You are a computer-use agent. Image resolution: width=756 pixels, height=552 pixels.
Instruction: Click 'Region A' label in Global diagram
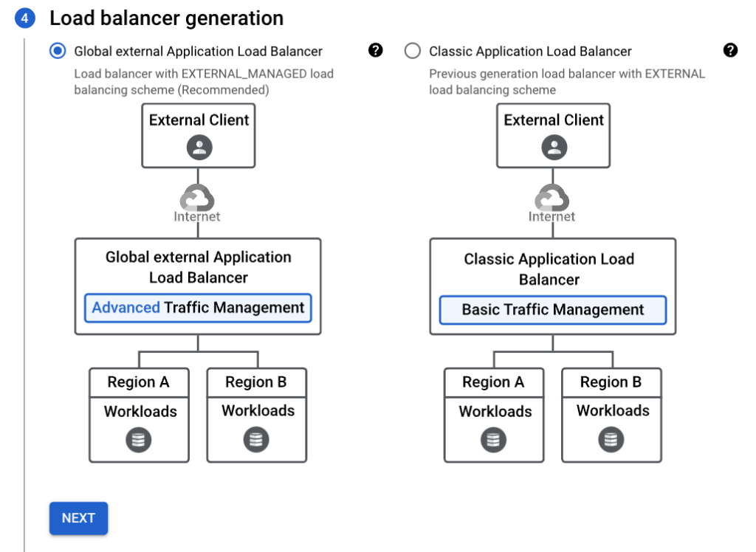point(138,382)
